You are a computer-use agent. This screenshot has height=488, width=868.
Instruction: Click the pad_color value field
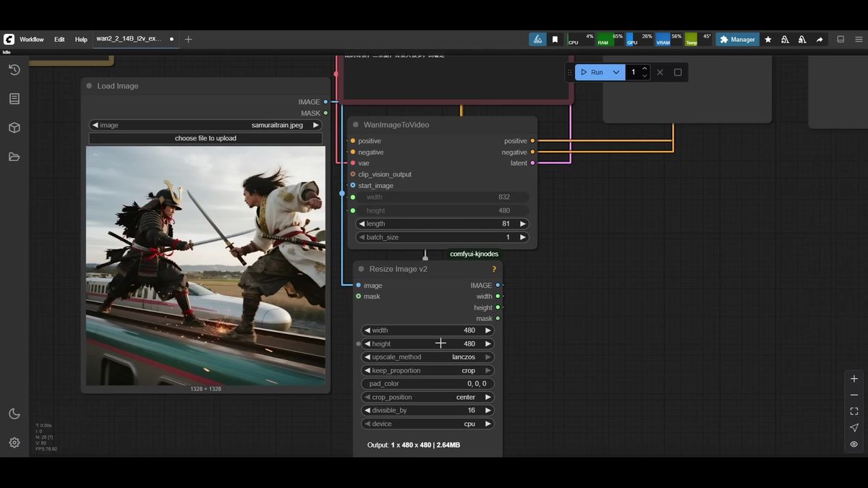[427, 384]
